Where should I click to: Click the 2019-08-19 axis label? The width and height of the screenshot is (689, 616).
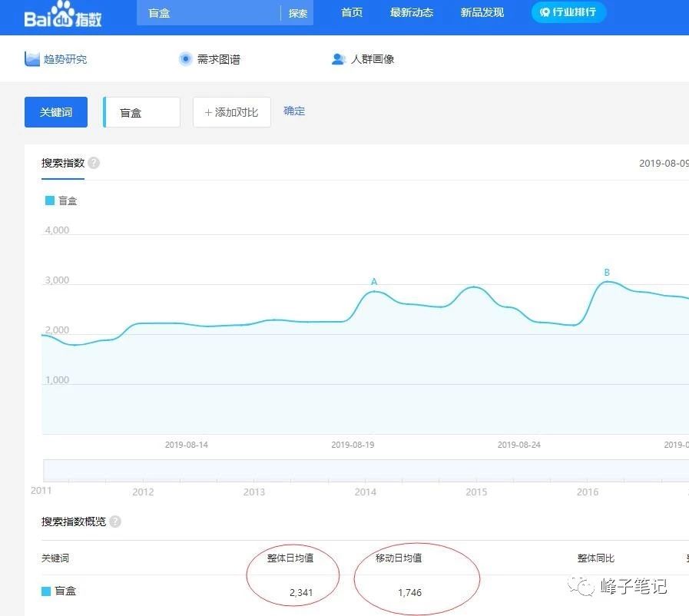353,445
